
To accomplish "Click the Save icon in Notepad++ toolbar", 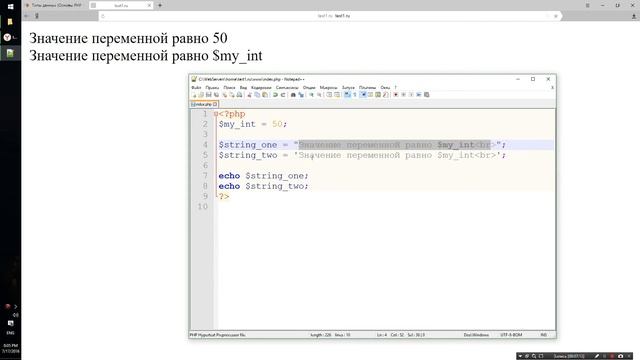I will (209, 95).
